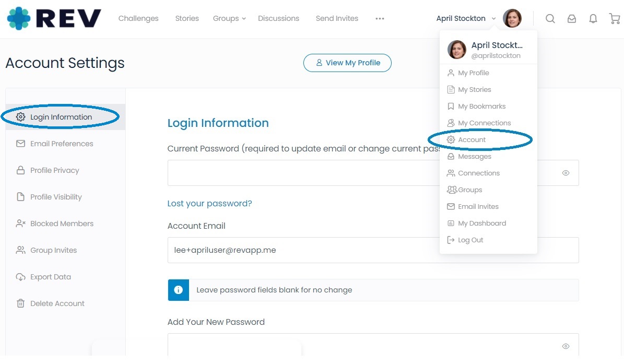Viewport: 624px width, 364px height.
Task: Check notifications with the bell icon
Action: pyautogui.click(x=593, y=18)
